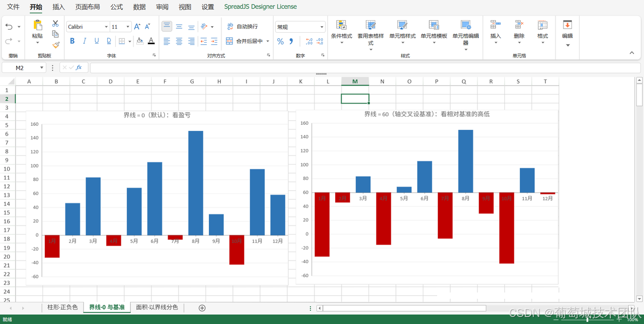644x324 pixels.
Task: Add a new sheet with plus icon
Action: click(202, 308)
